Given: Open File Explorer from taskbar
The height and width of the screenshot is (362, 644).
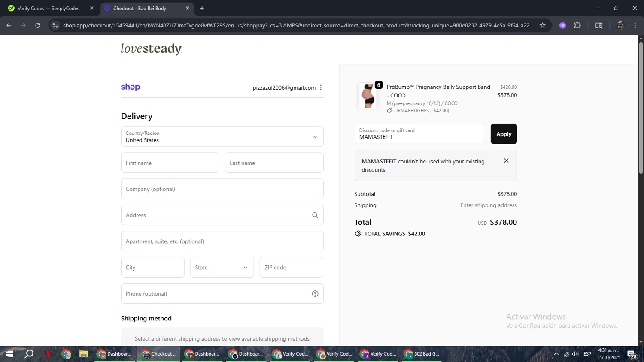Looking at the screenshot, I should click(83, 354).
